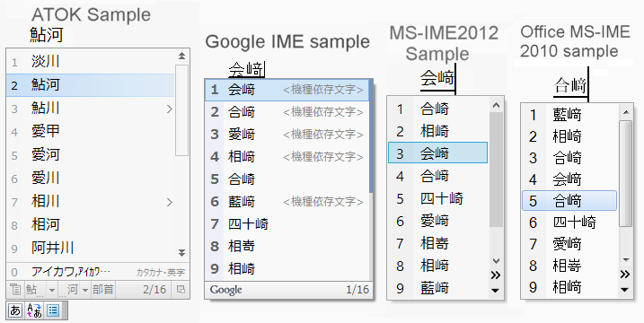Screen dimensions: 644x323
Task: Jump to previous page with ATOK double-up arrow
Action: point(181,57)
